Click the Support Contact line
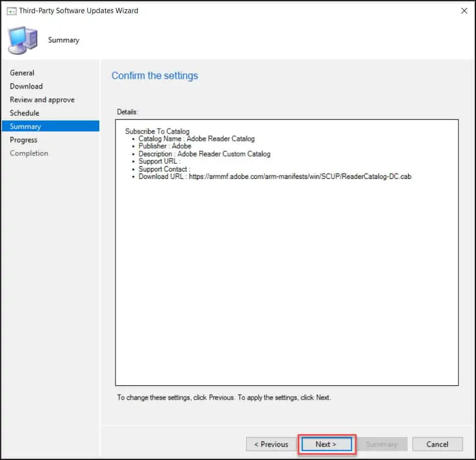Screen dimensions: 476x460 164,169
